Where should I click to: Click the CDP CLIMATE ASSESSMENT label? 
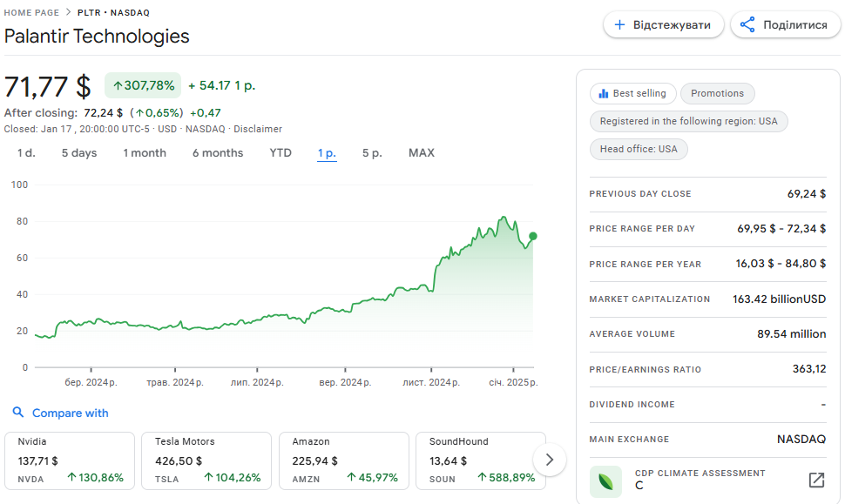click(x=700, y=474)
